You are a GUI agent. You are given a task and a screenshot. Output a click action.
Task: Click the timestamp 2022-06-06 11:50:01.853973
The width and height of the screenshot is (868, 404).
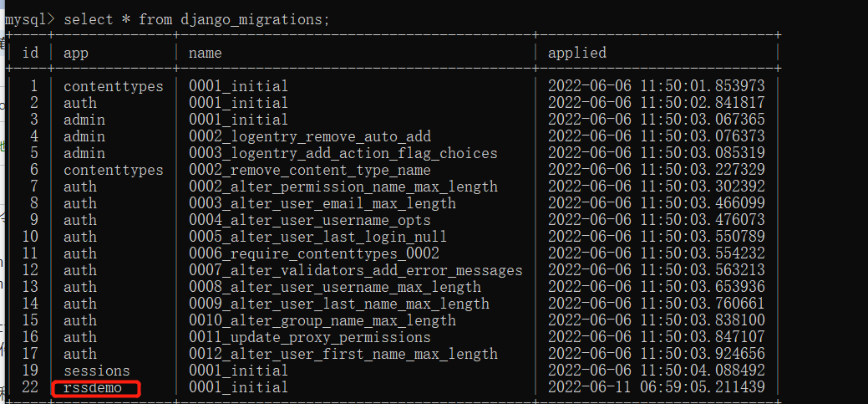coord(656,86)
